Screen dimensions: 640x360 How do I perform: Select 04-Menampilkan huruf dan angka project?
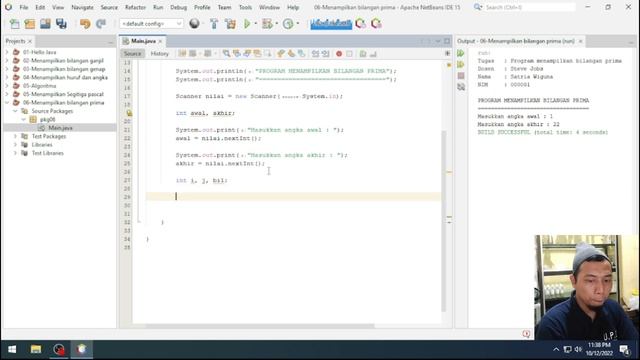(x=65, y=77)
